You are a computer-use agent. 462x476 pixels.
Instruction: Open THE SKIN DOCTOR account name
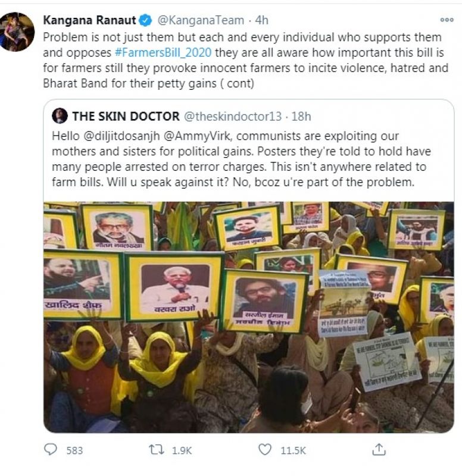click(x=124, y=115)
